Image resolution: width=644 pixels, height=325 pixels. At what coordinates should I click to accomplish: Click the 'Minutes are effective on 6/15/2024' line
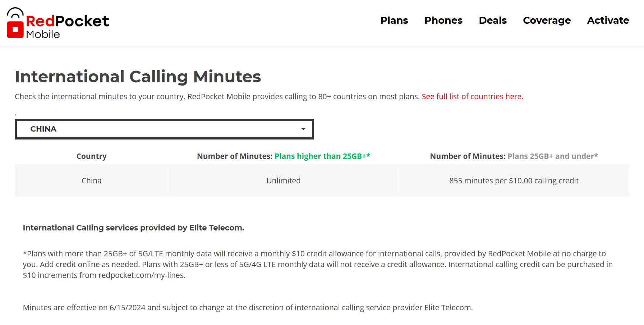click(248, 308)
